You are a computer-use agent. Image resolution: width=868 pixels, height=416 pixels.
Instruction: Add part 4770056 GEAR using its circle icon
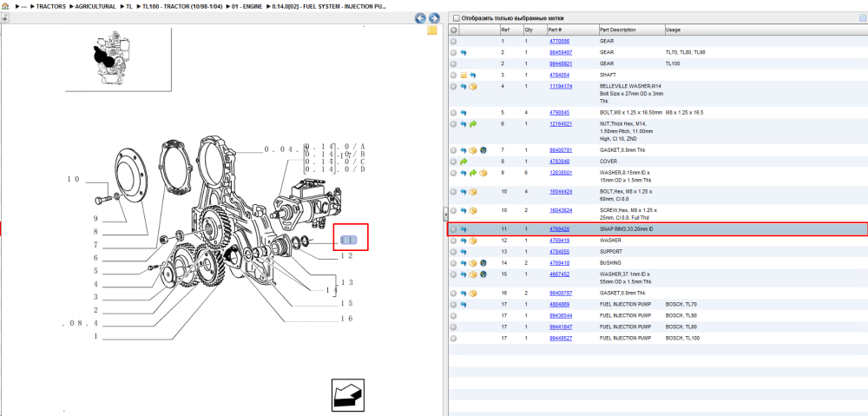pos(453,41)
